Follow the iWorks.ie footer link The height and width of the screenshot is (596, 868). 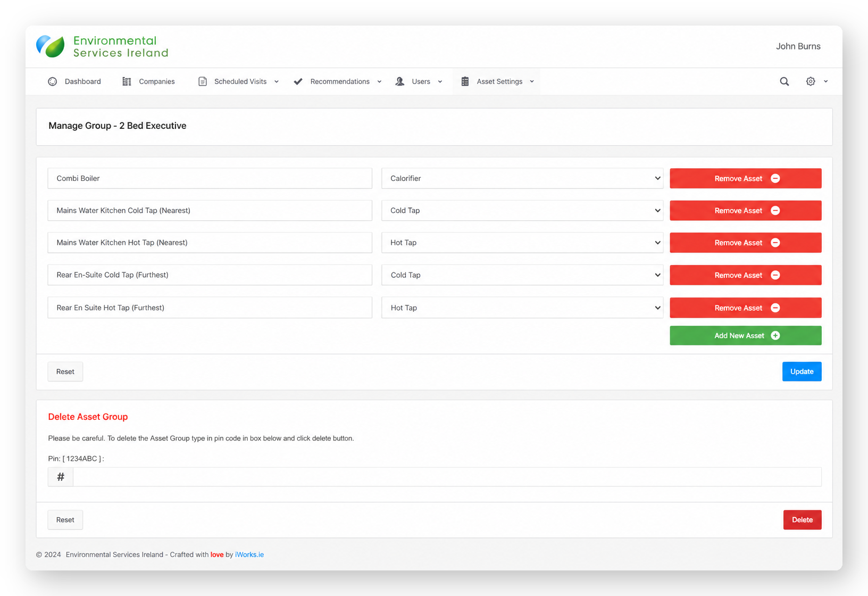pos(249,554)
